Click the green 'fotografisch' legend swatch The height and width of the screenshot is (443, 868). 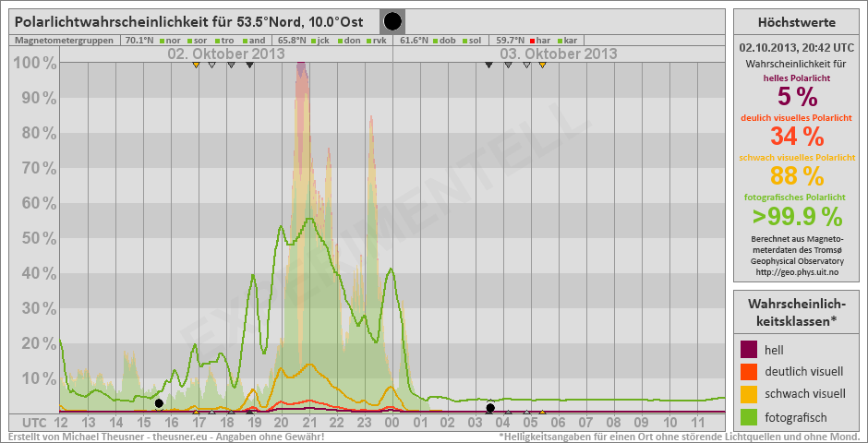point(750,416)
